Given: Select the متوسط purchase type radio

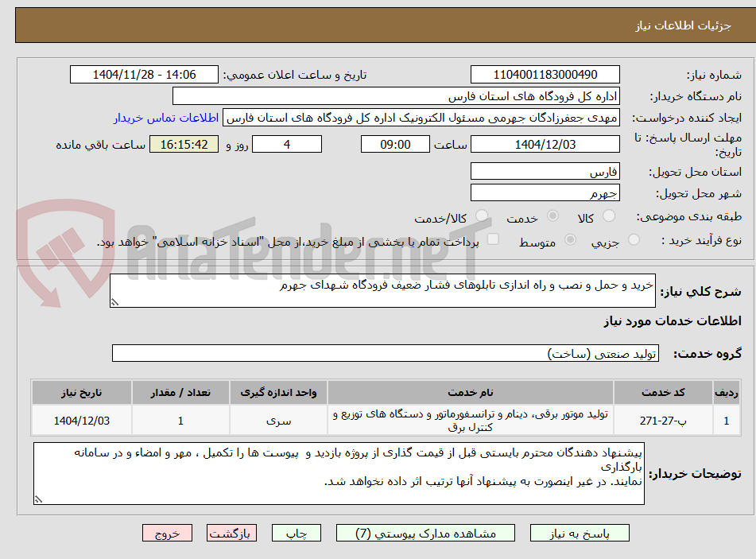Looking at the screenshot, I should 570,239.
